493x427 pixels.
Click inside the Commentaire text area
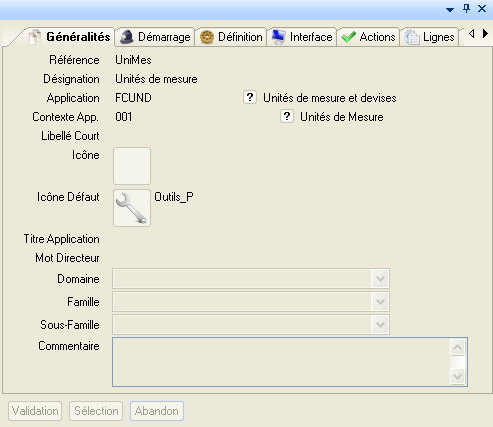click(281, 362)
